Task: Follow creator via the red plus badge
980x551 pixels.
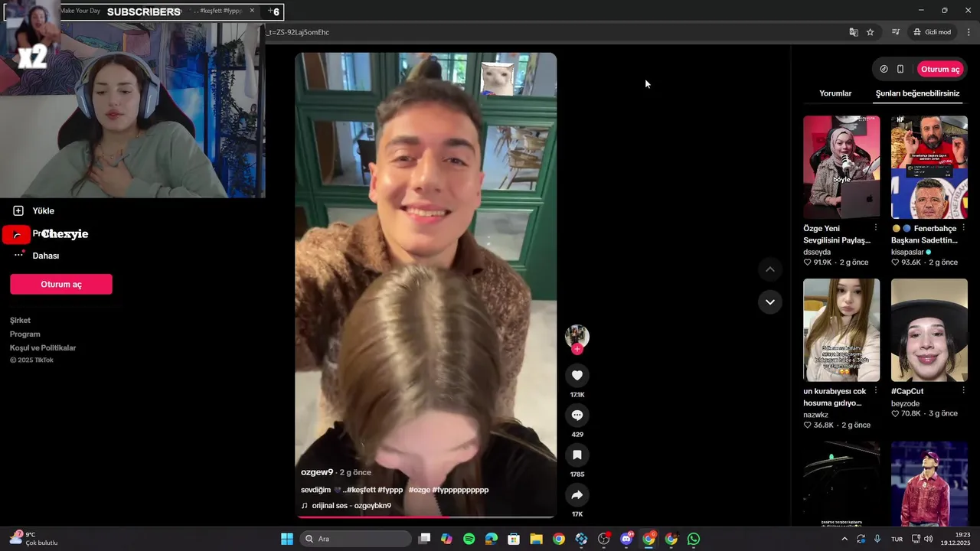Action: (x=577, y=349)
